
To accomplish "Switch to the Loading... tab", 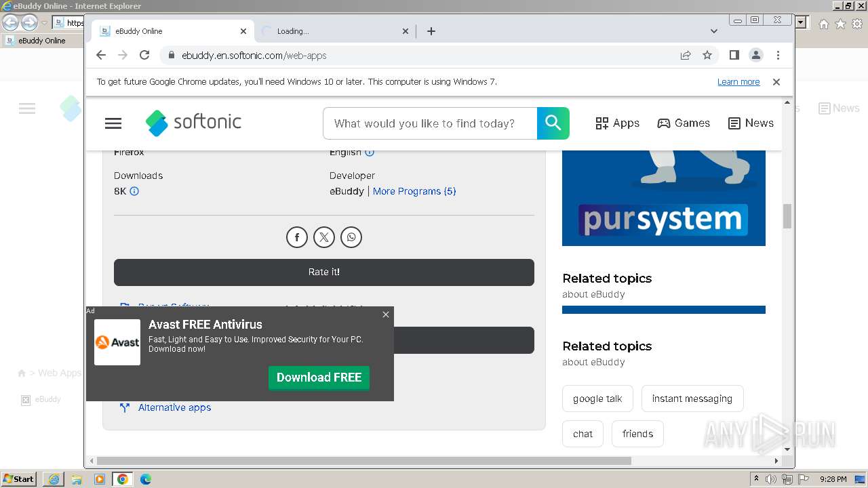I will tap(336, 31).
